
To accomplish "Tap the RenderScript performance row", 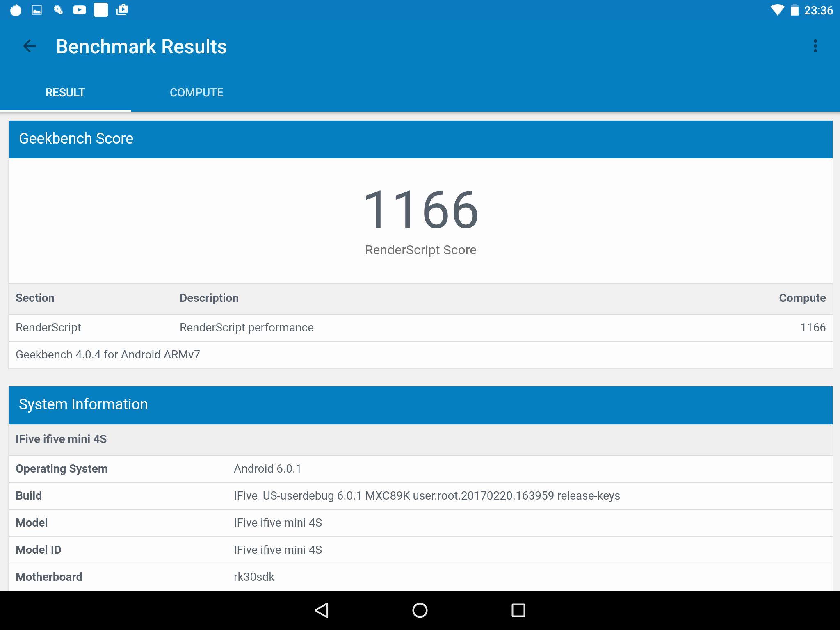I will point(420,328).
